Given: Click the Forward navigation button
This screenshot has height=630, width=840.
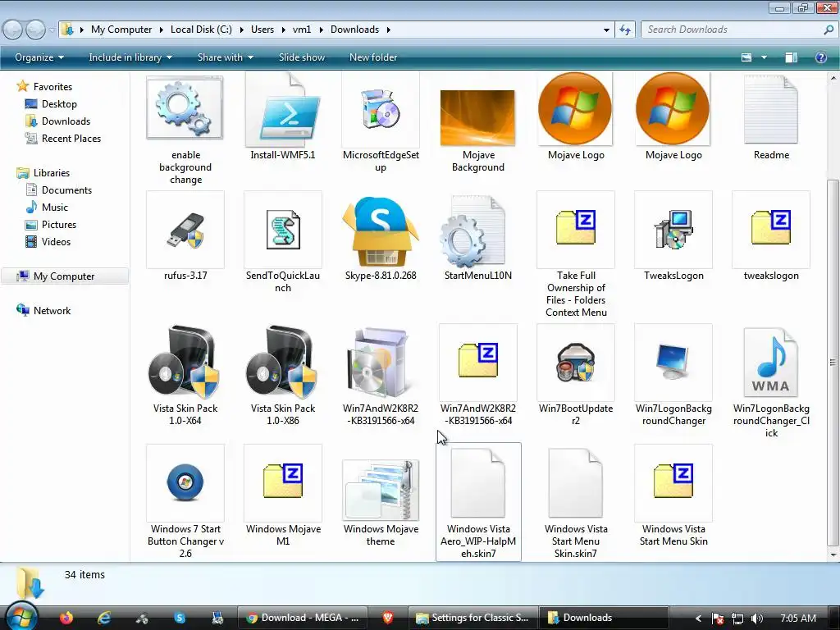Looking at the screenshot, I should (35, 30).
